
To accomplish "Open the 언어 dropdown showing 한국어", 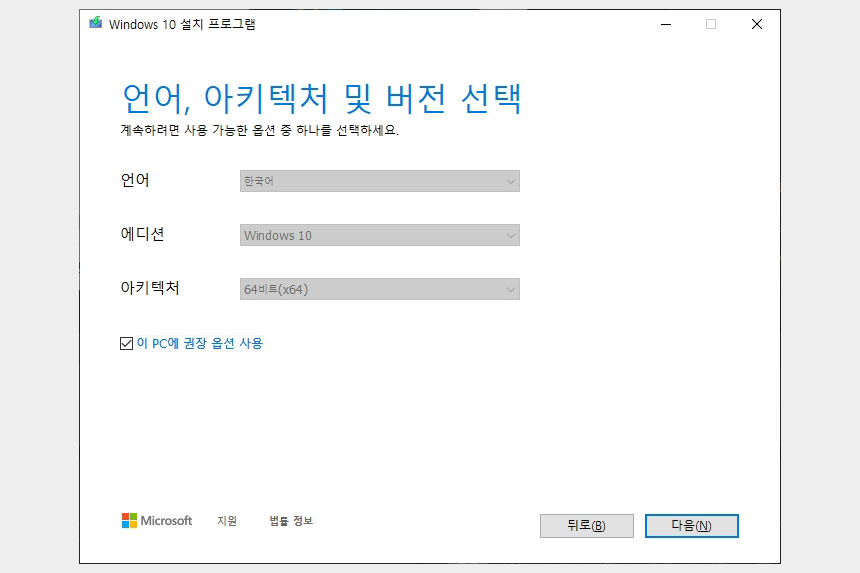I will click(x=380, y=181).
